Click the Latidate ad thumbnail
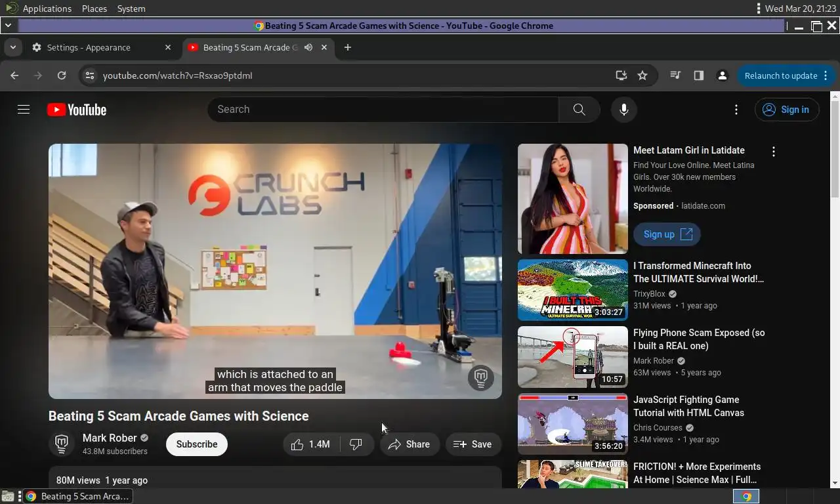 (x=572, y=199)
